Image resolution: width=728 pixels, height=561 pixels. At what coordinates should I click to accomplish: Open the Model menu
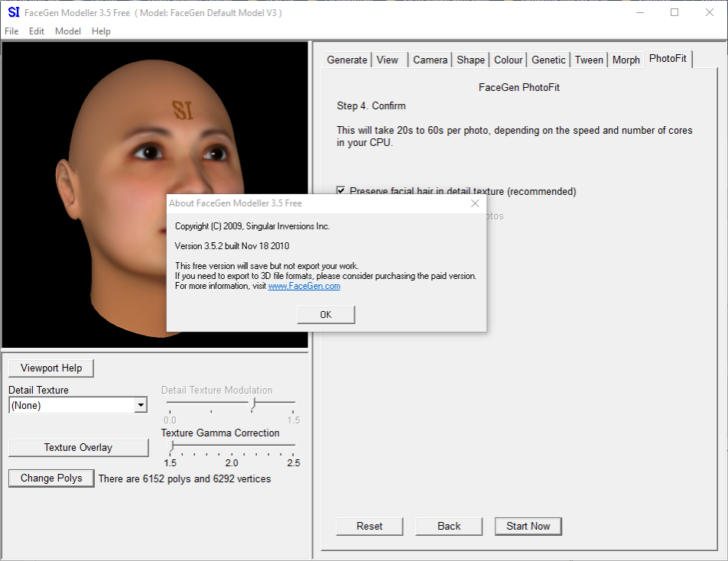pos(68,31)
